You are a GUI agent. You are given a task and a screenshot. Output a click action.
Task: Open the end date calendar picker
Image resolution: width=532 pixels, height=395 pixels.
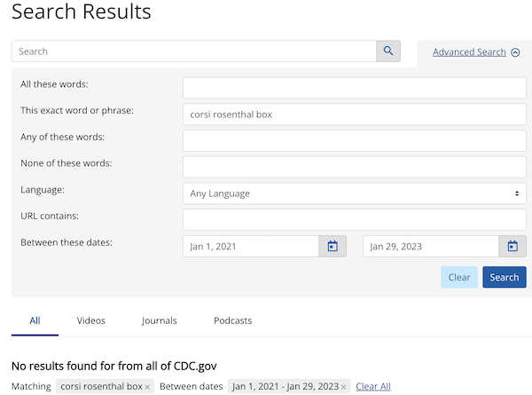(512, 246)
